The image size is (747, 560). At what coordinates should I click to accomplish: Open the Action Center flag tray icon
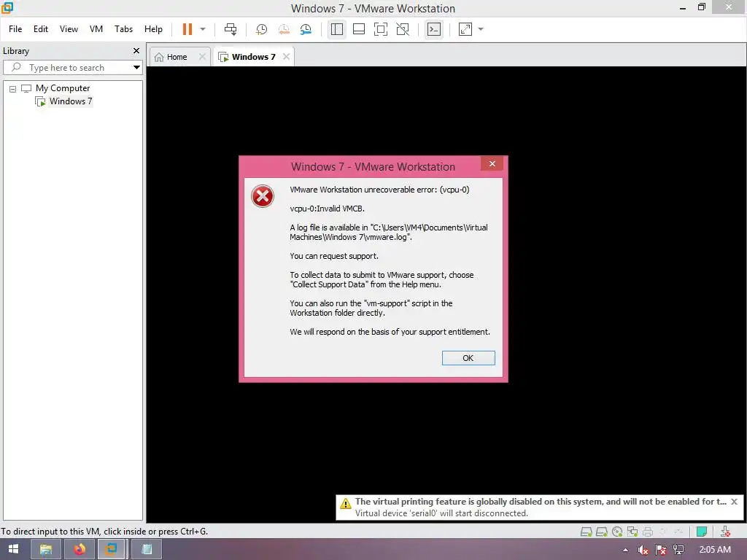coord(661,550)
